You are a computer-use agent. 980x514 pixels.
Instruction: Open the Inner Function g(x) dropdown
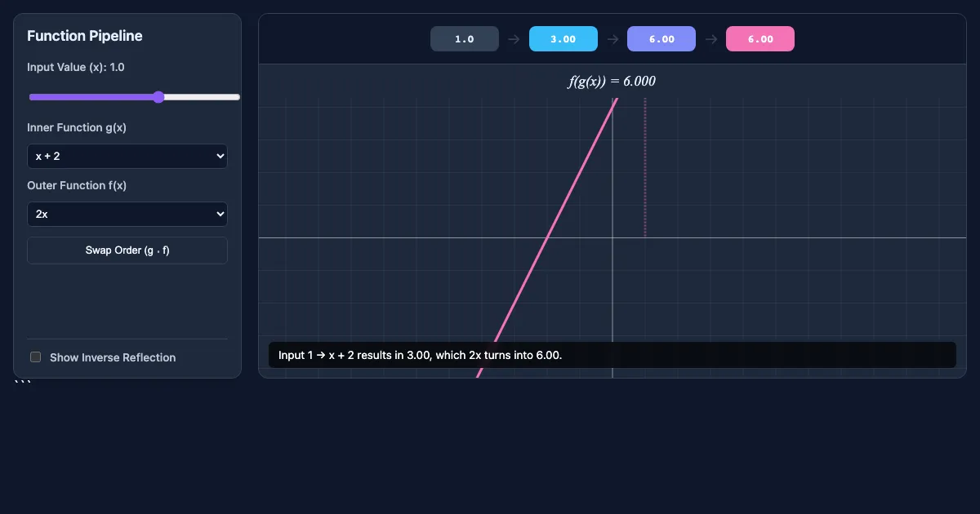click(x=127, y=156)
